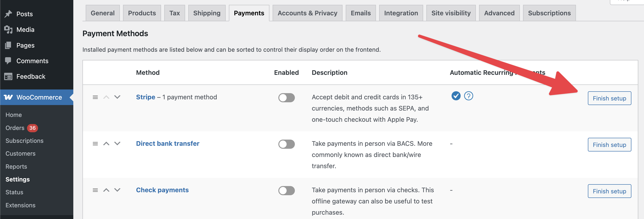Open the Posts section via pushpin icon
Viewport: 644px width, 219px height.
[x=8, y=14]
